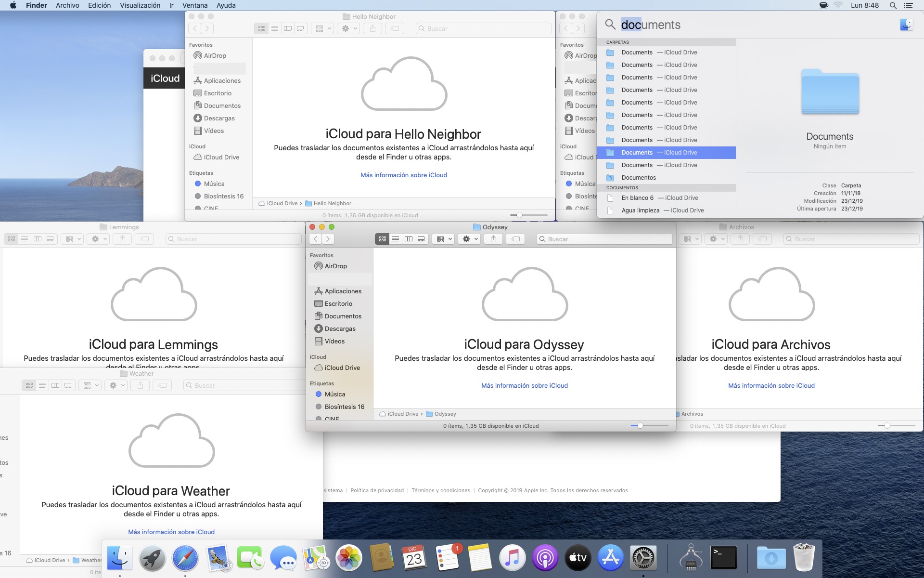The image size is (924, 578).
Task: Select Biosíntesis 16 tag in Odyssey sidebar
Action: 339,407
